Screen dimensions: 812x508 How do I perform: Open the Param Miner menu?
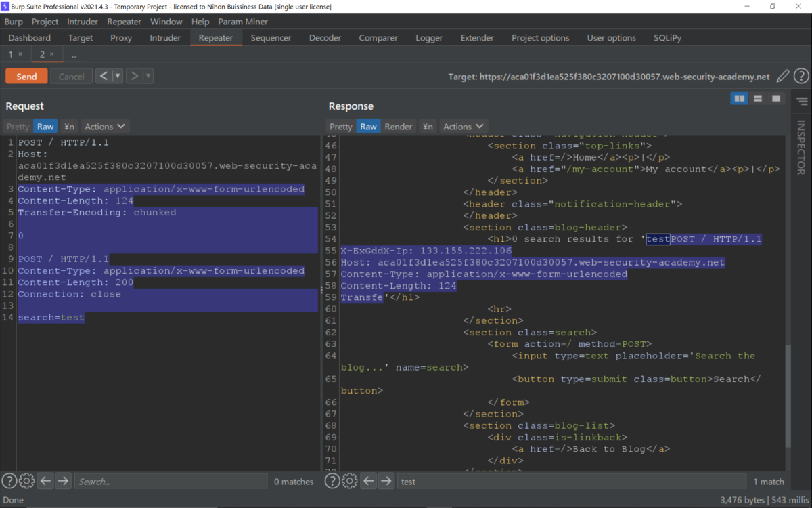(x=243, y=22)
